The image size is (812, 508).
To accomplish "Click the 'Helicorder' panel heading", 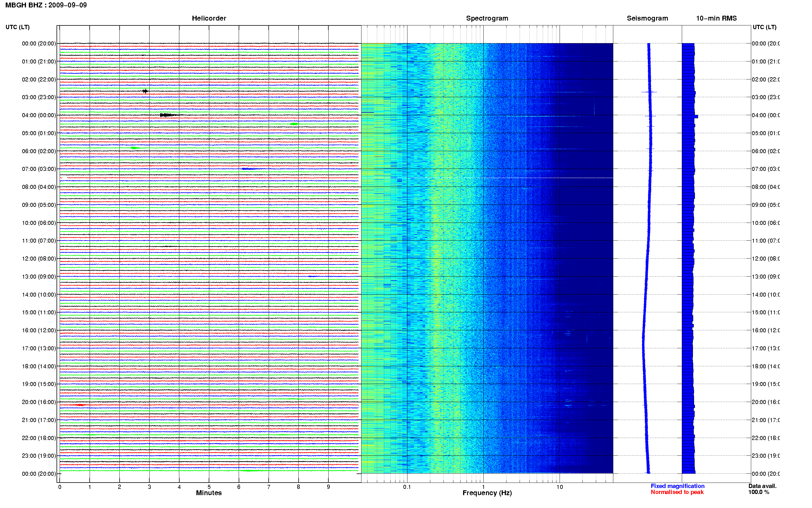I will coord(209,18).
